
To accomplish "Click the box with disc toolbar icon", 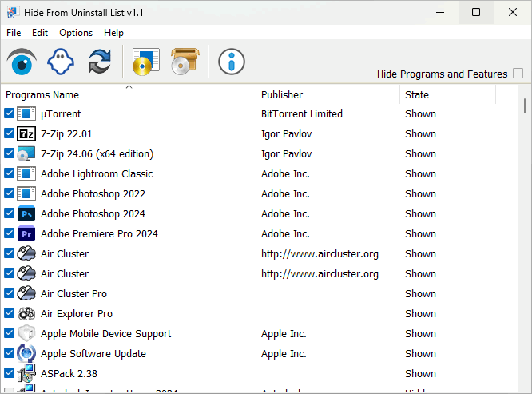I will (x=185, y=62).
